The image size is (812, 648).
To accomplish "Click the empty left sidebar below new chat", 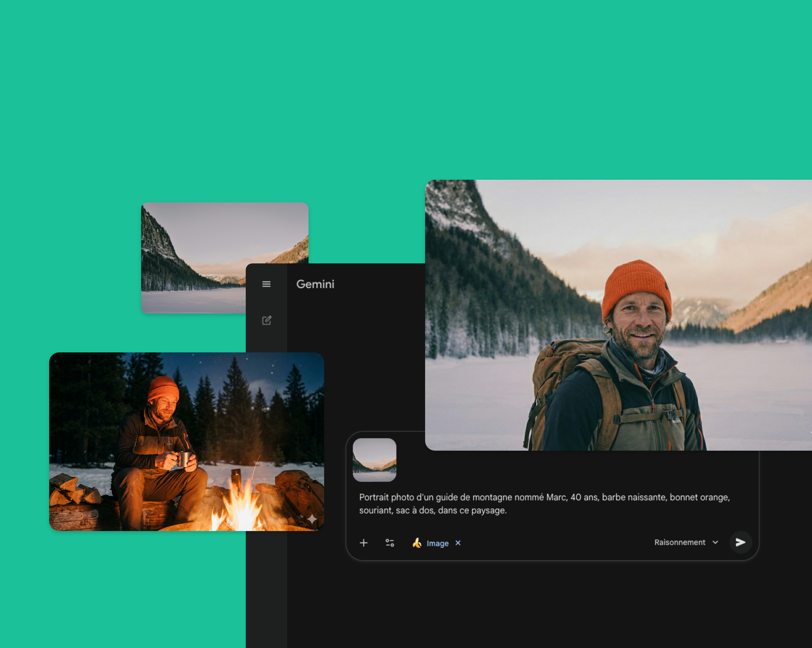I will click(266, 584).
